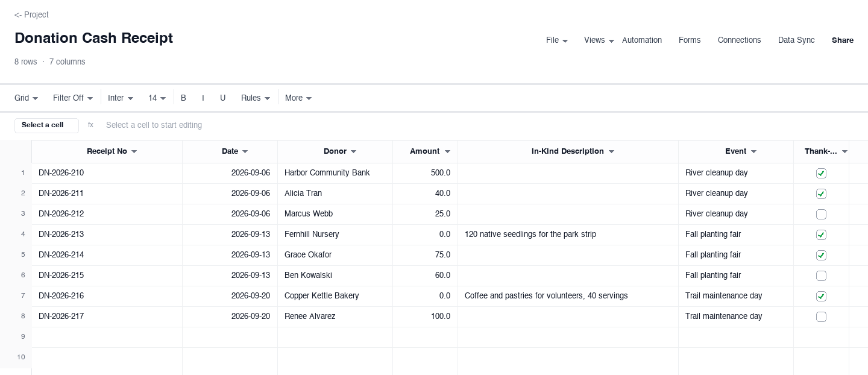Select cell DN-2026-213
This screenshot has width=868, height=375.
click(107, 235)
